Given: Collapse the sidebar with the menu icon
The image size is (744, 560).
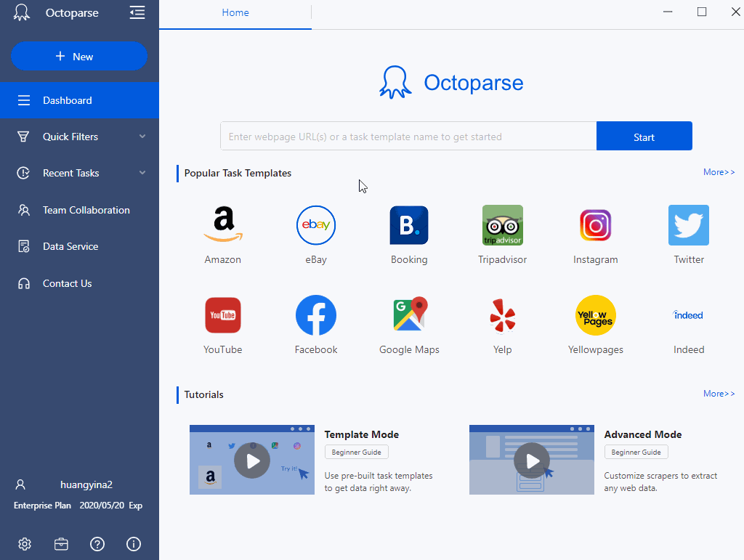Looking at the screenshot, I should [137, 12].
